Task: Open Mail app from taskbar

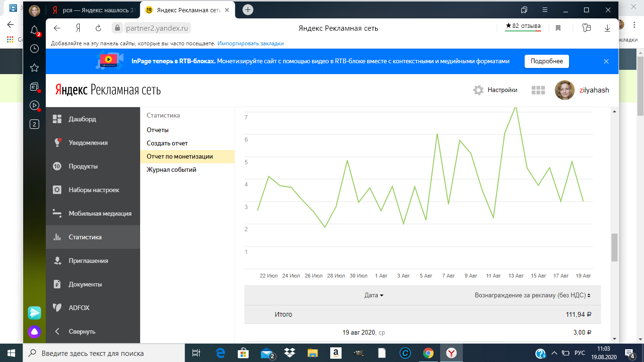Action: point(267,353)
